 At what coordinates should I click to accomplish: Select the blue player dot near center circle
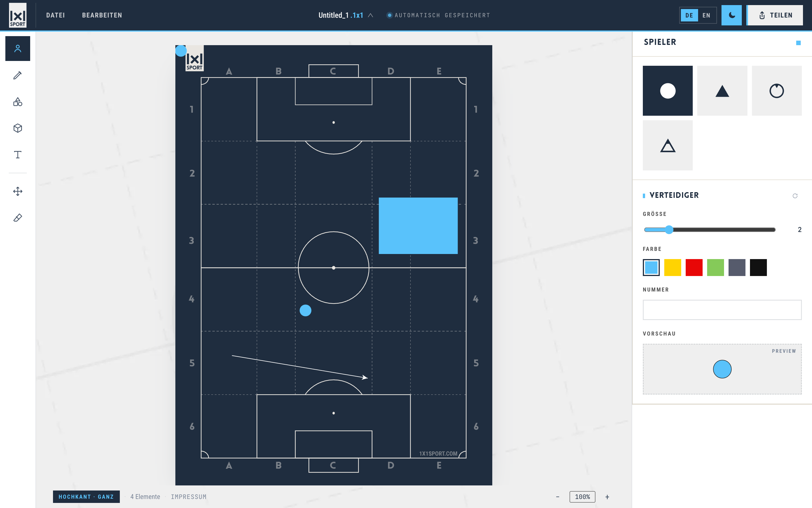[x=305, y=310]
